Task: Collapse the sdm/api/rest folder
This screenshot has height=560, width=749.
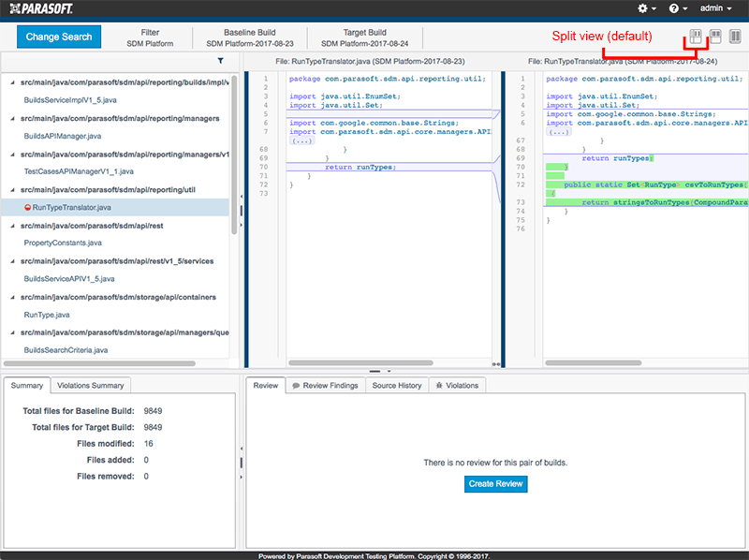Action: coord(12,226)
